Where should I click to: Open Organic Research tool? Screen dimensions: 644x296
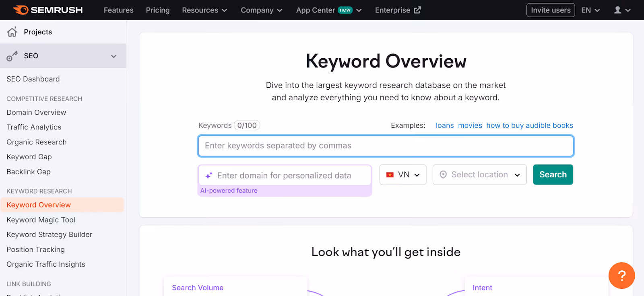tap(37, 142)
